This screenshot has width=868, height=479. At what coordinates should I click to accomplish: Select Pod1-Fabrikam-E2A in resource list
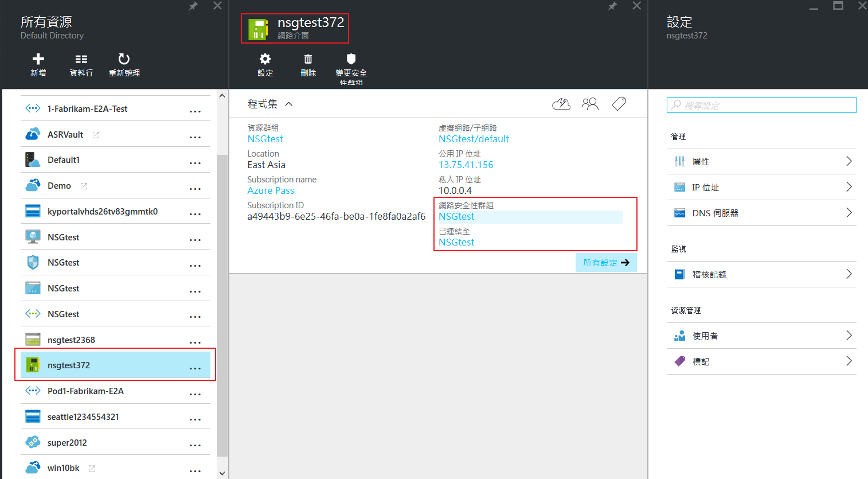coord(115,391)
